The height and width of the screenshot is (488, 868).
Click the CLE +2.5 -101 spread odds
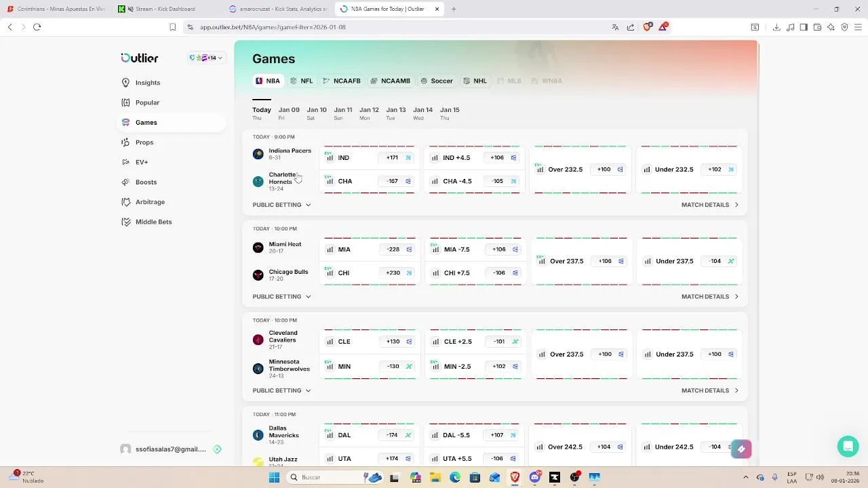[502, 342]
